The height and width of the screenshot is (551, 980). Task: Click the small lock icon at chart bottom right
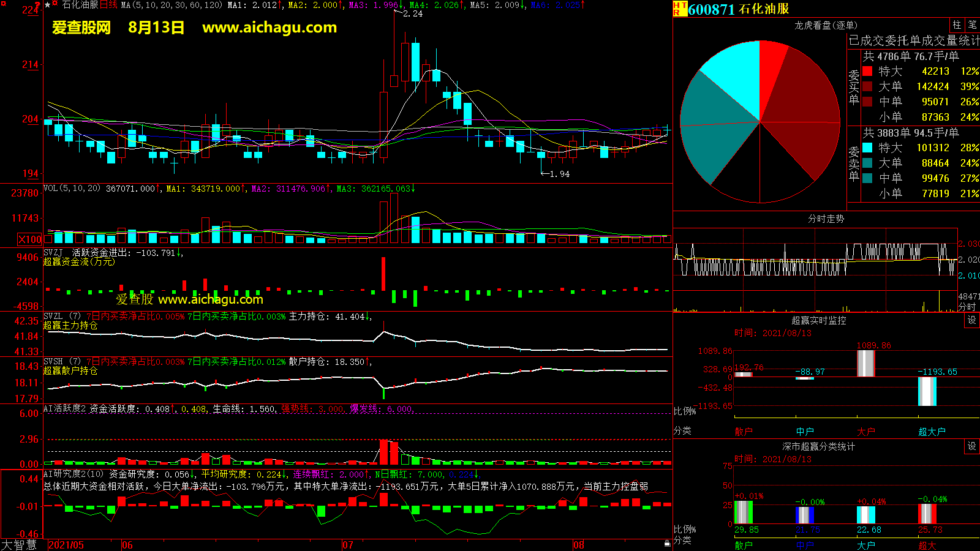click(x=667, y=543)
